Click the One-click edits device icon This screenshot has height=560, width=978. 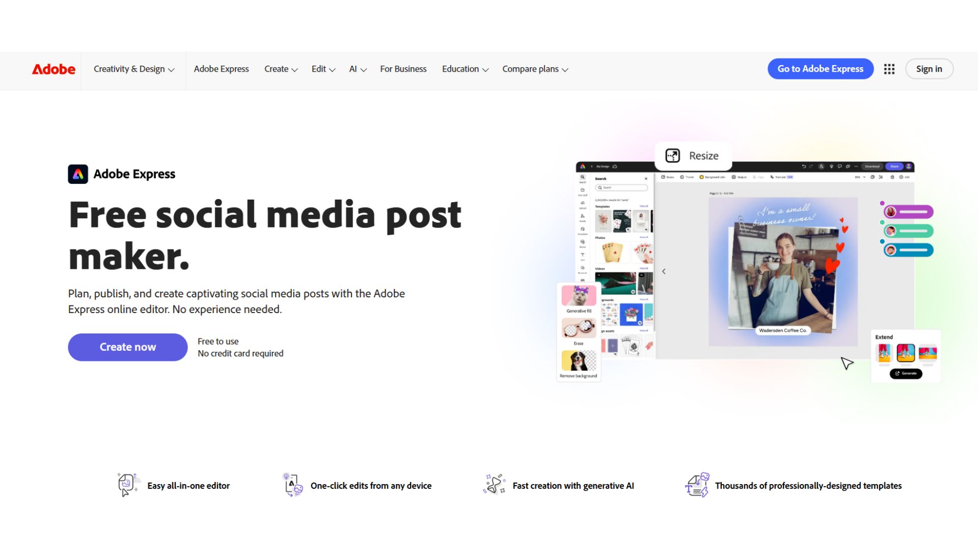tap(293, 485)
